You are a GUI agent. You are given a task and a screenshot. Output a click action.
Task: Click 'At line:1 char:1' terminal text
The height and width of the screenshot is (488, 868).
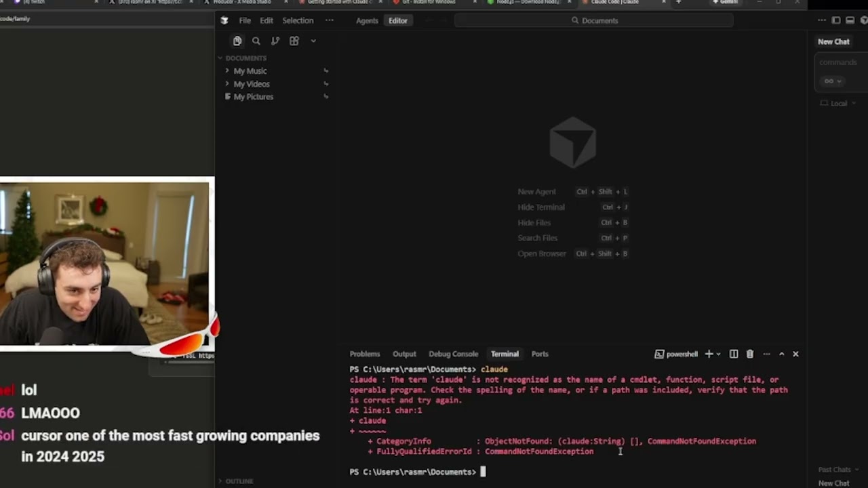[385, 411]
